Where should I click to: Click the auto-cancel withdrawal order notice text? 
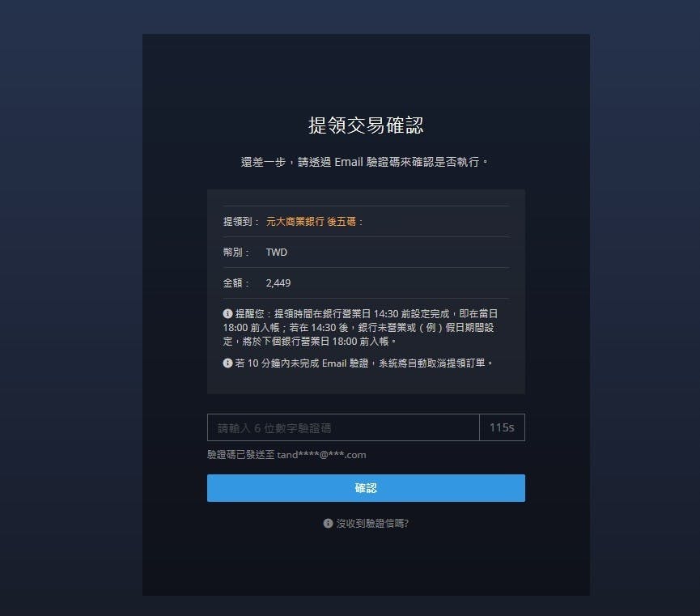[x=364, y=363]
